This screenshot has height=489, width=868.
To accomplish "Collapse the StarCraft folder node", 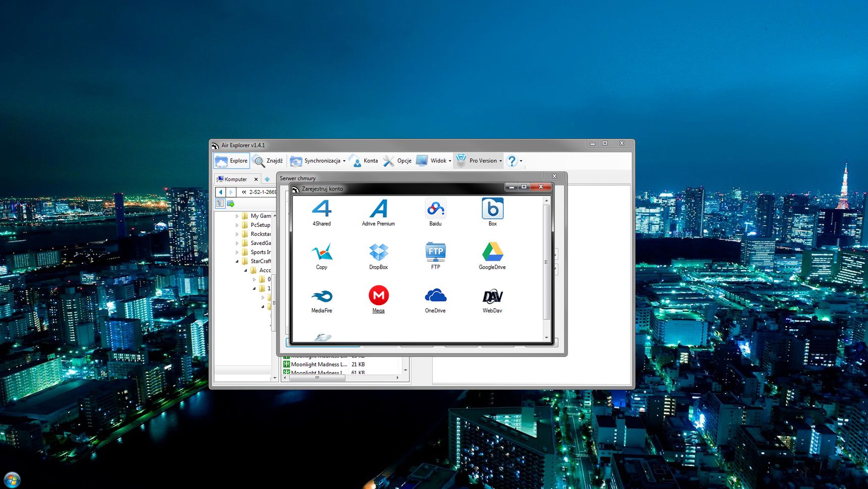I will point(237,261).
